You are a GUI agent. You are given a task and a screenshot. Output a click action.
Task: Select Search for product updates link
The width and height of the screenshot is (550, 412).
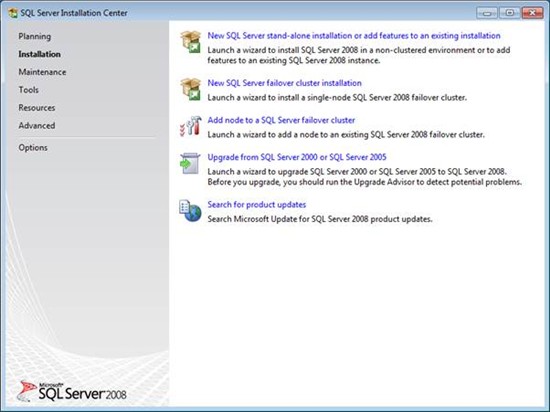click(256, 205)
